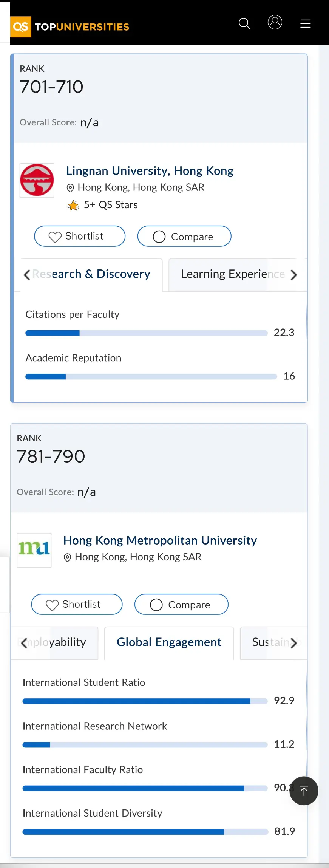The image size is (329, 868).
Task: Select the Global Engagement tab
Action: pos(169,642)
